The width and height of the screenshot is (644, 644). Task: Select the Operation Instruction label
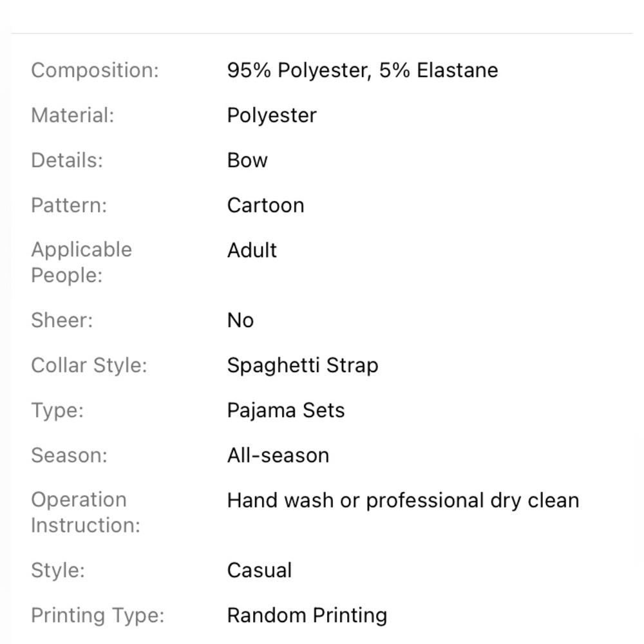click(86, 513)
